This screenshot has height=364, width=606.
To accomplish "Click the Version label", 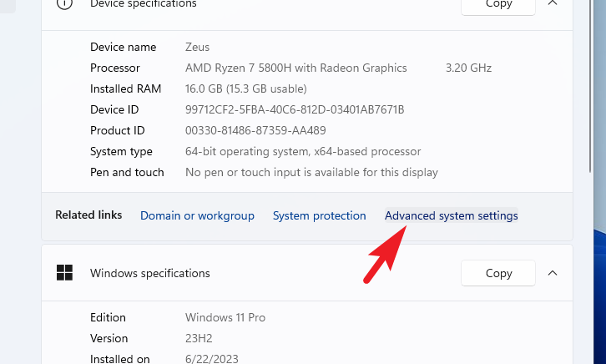I will point(109,338).
